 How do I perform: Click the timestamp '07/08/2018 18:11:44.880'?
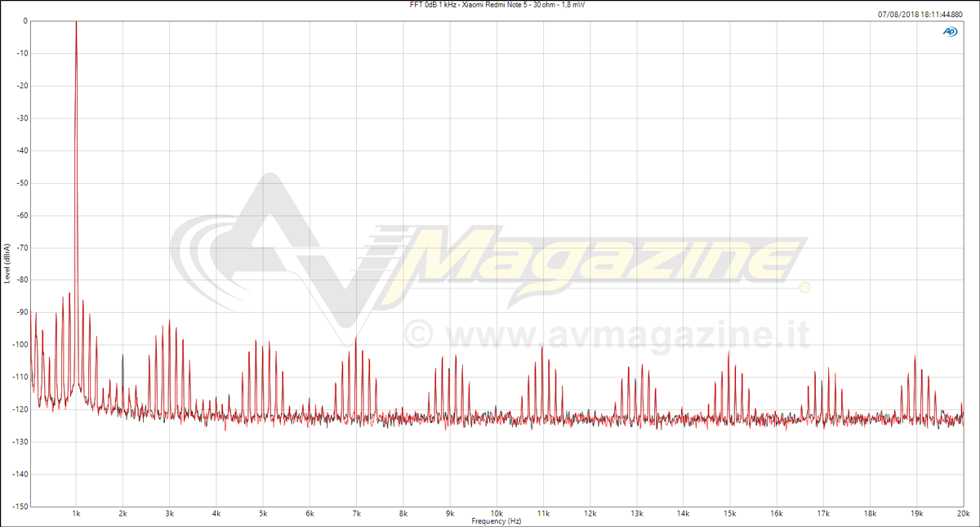tap(921, 14)
